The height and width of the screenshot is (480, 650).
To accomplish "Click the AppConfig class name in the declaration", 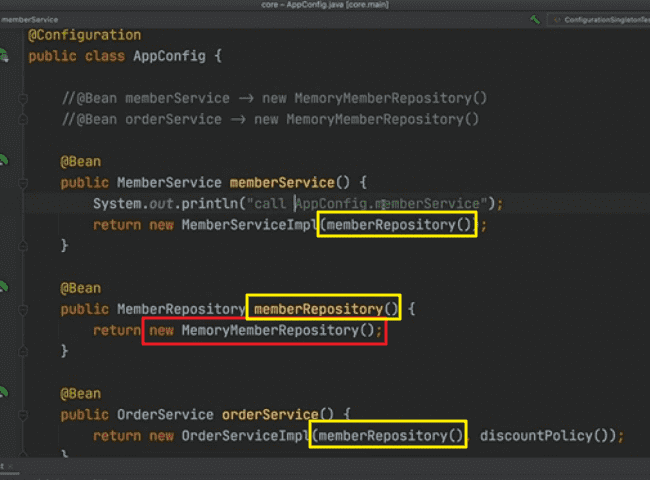I will pyautogui.click(x=169, y=56).
